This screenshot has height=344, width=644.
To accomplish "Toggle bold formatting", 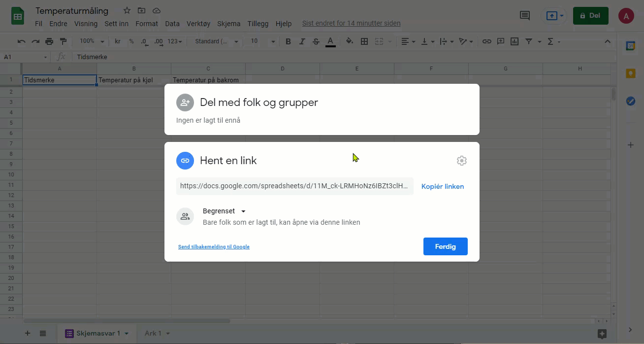I will pyautogui.click(x=289, y=41).
